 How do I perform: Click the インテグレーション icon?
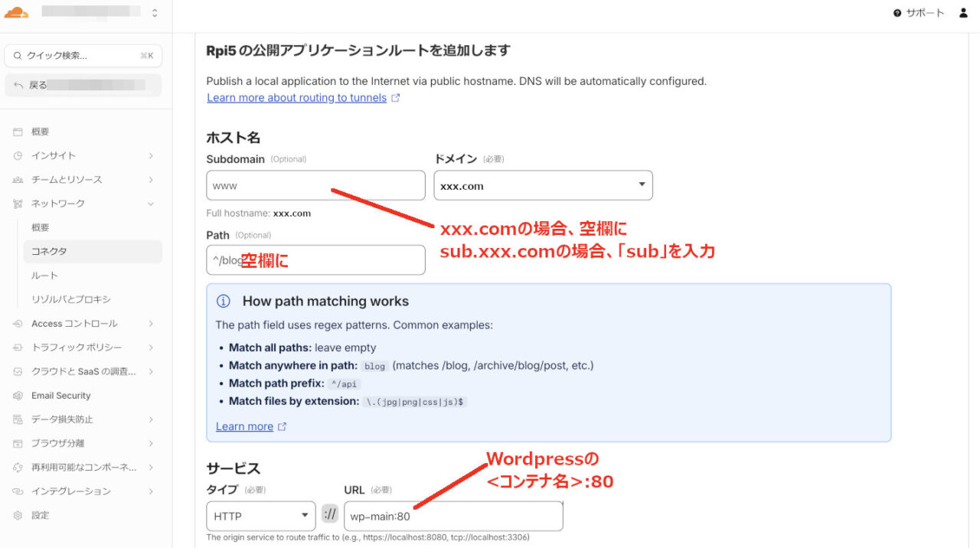(18, 491)
